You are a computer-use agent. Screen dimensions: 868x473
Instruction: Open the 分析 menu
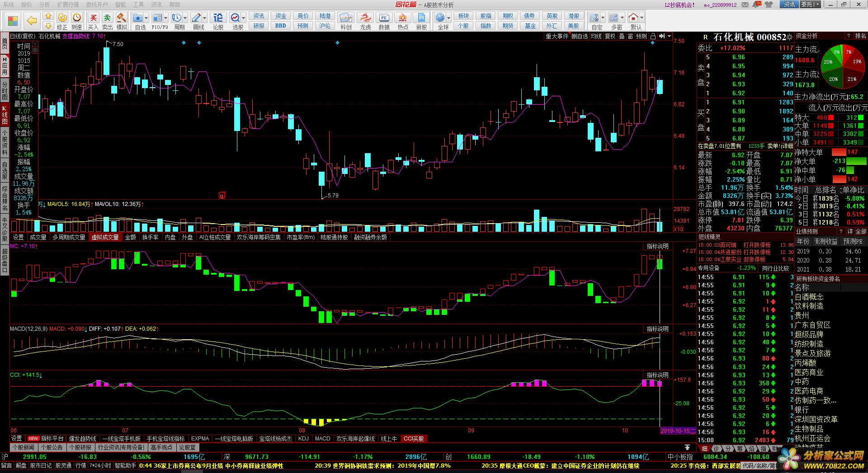44,5
